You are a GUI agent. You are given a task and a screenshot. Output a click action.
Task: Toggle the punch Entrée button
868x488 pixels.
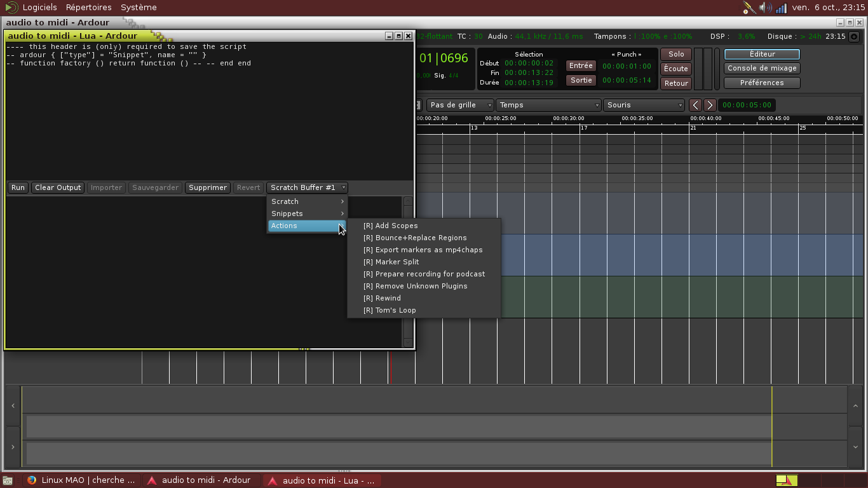pos(581,66)
